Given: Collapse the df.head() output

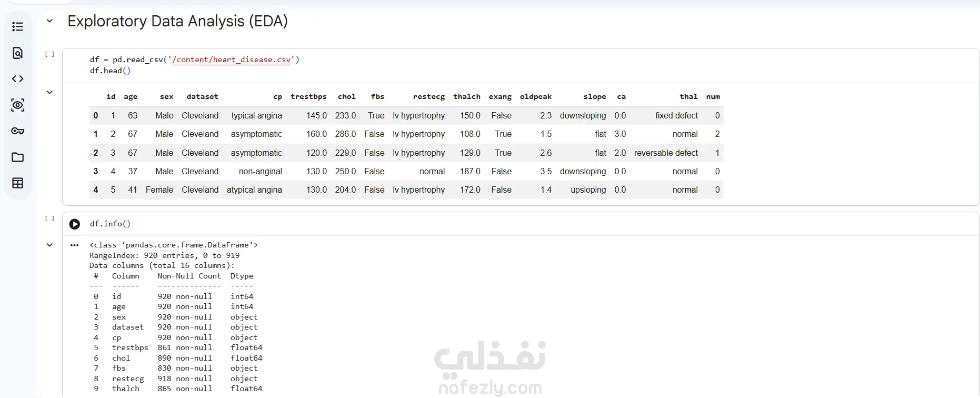Looking at the screenshot, I should (x=49, y=93).
